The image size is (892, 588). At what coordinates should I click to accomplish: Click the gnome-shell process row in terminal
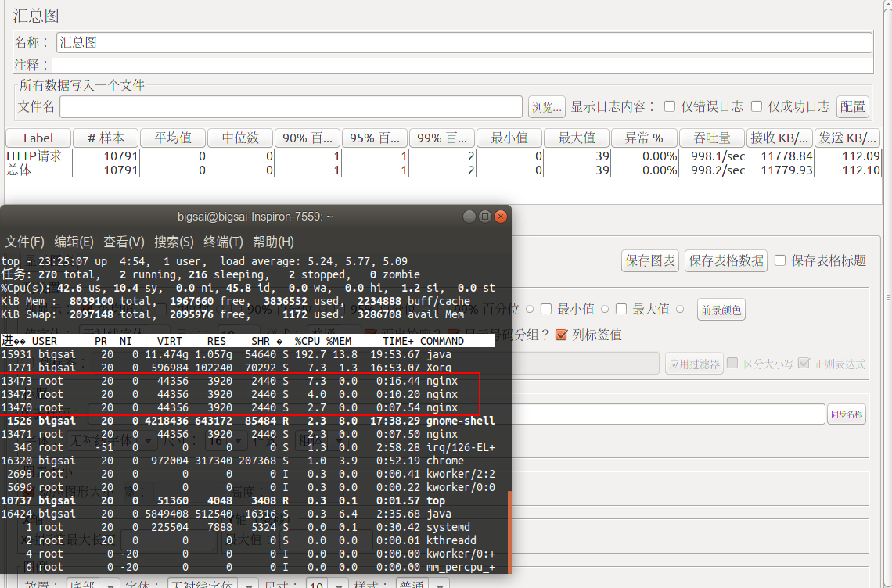pos(248,421)
